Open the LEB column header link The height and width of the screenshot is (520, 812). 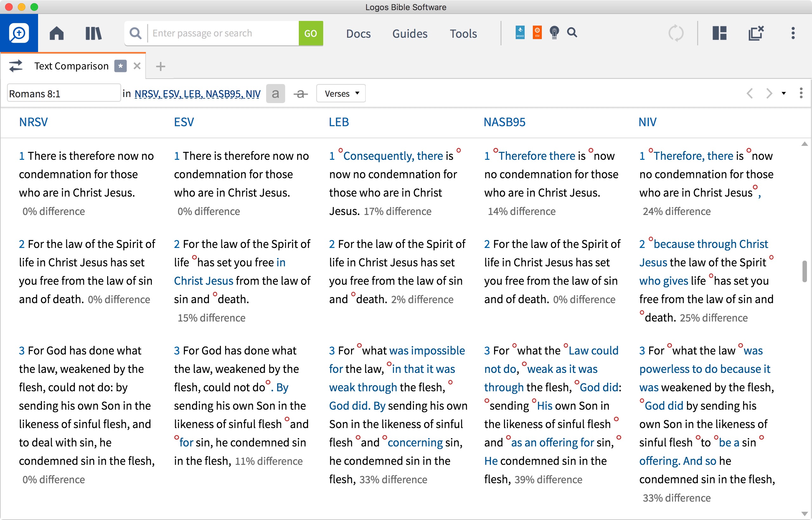click(339, 122)
